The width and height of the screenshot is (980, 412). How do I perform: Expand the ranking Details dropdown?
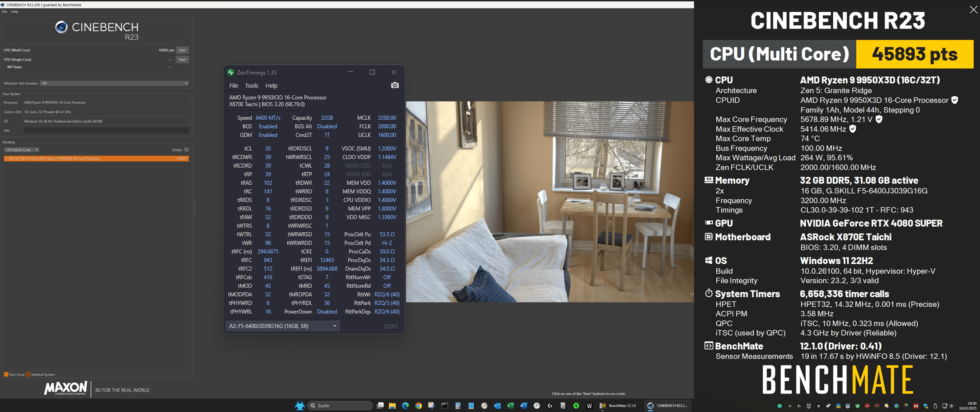pyautogui.click(x=186, y=150)
